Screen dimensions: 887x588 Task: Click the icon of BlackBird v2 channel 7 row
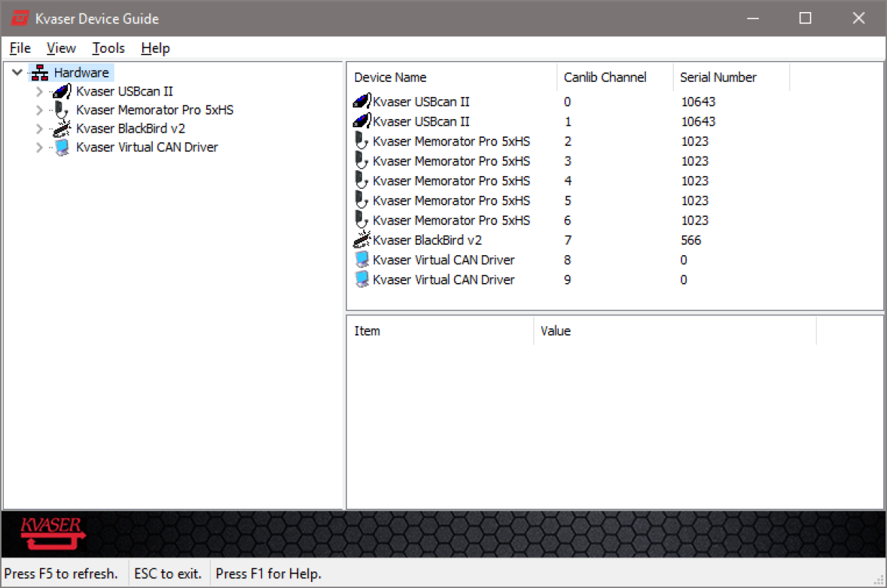pos(361,240)
